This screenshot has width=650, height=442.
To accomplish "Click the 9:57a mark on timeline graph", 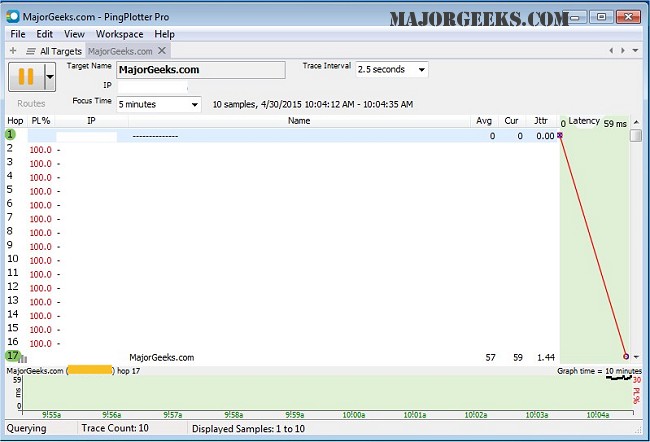I will coord(173,415).
